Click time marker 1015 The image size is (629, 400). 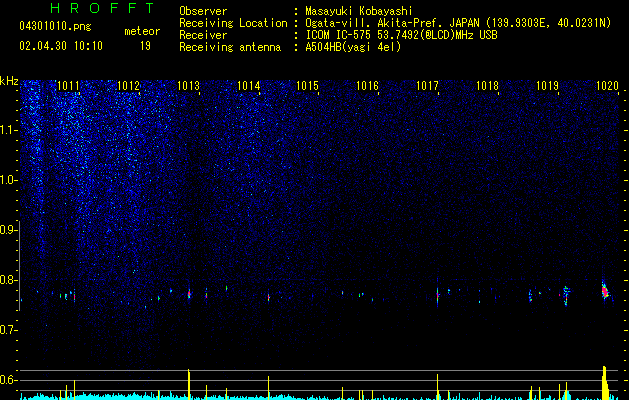[x=307, y=85]
